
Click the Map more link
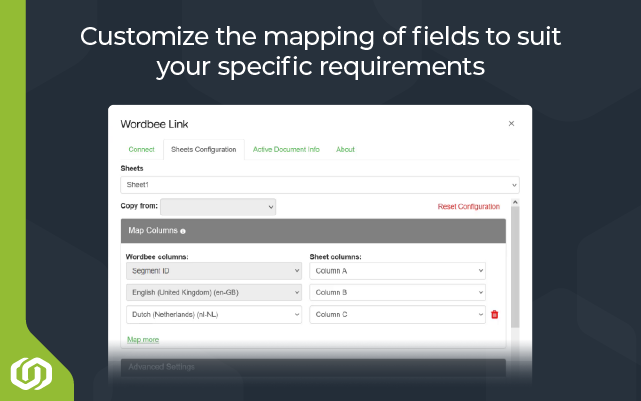(143, 340)
